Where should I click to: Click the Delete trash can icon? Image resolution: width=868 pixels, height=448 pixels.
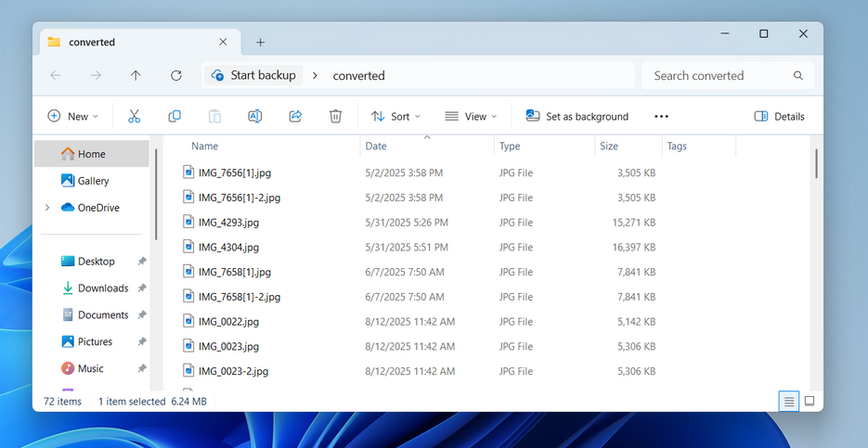pos(336,116)
